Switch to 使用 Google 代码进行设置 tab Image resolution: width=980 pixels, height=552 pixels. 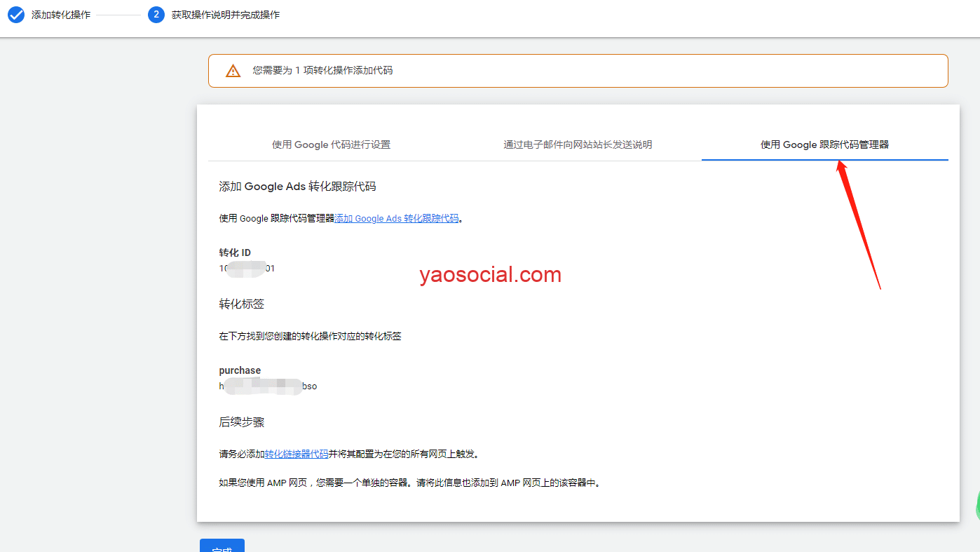(x=331, y=144)
